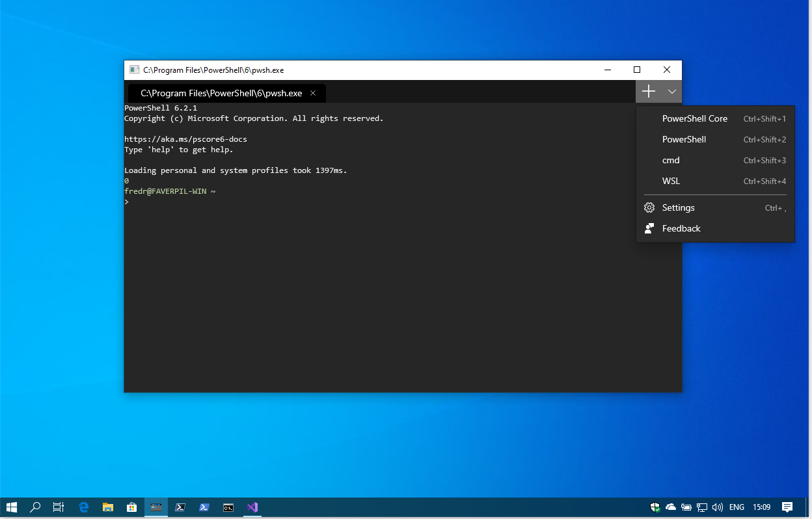The height and width of the screenshot is (519, 812).
Task: Select WSL from the profile menu
Action: (x=671, y=181)
